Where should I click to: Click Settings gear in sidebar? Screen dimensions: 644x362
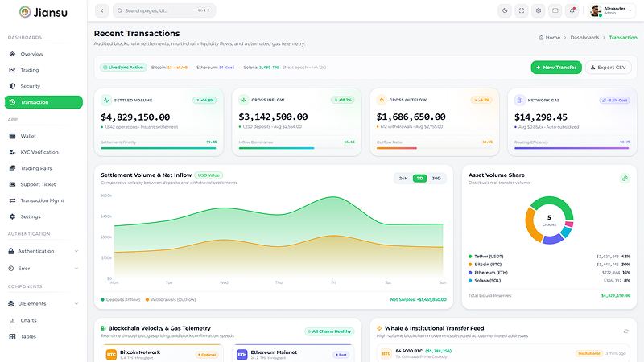click(12, 216)
